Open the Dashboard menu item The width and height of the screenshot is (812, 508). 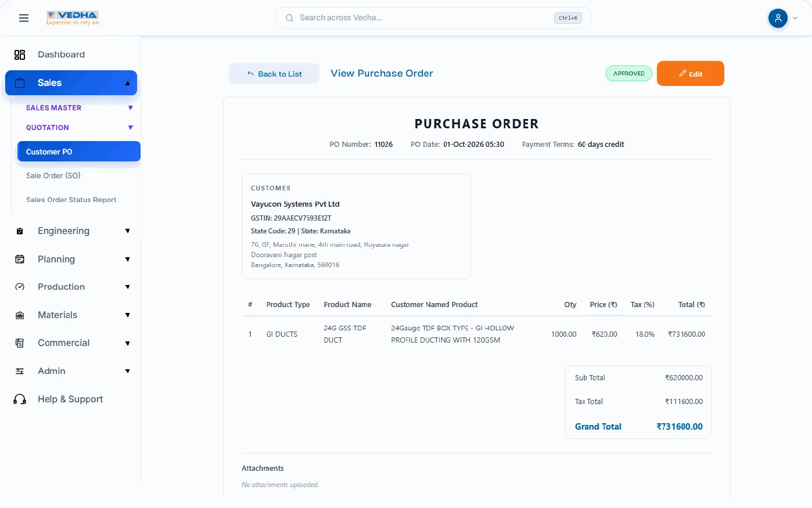click(71, 55)
